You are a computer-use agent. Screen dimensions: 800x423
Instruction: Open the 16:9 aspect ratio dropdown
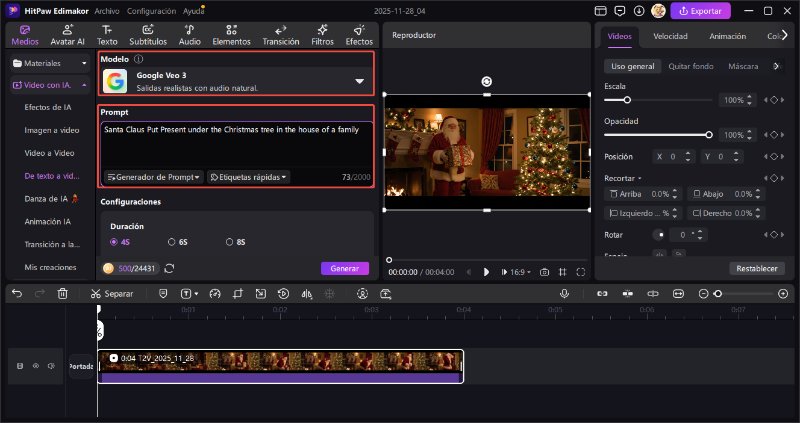point(518,272)
